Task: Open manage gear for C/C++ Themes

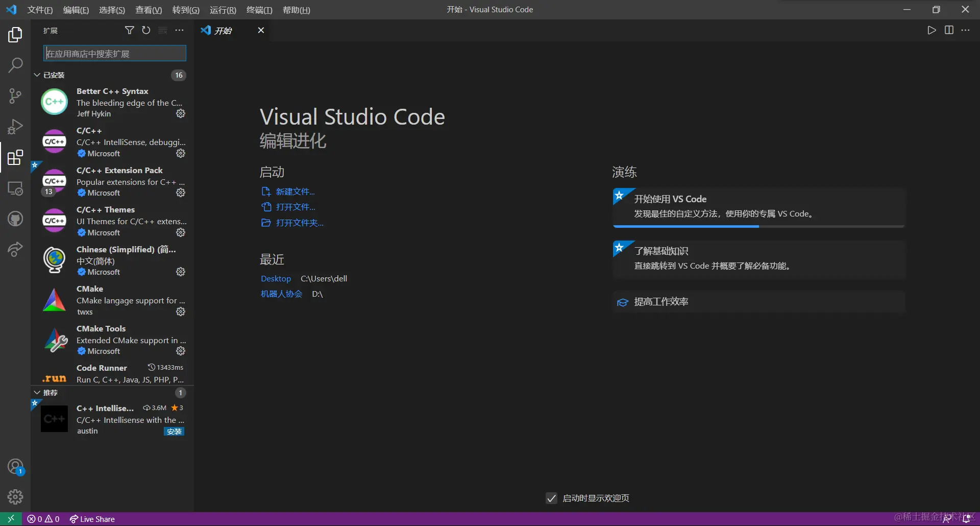Action: (181, 232)
